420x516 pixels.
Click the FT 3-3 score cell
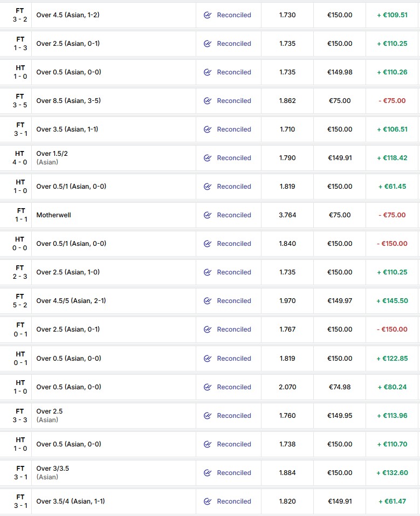tap(20, 415)
